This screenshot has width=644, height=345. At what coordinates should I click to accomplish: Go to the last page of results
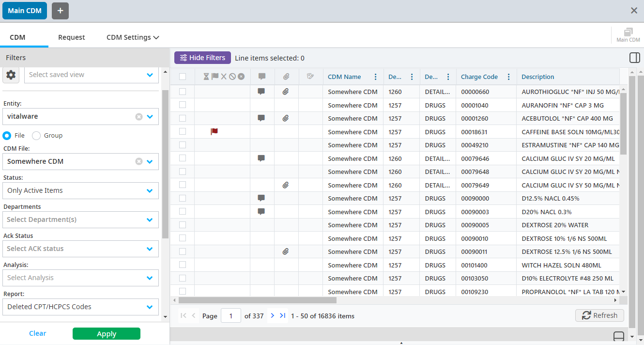[283, 315]
